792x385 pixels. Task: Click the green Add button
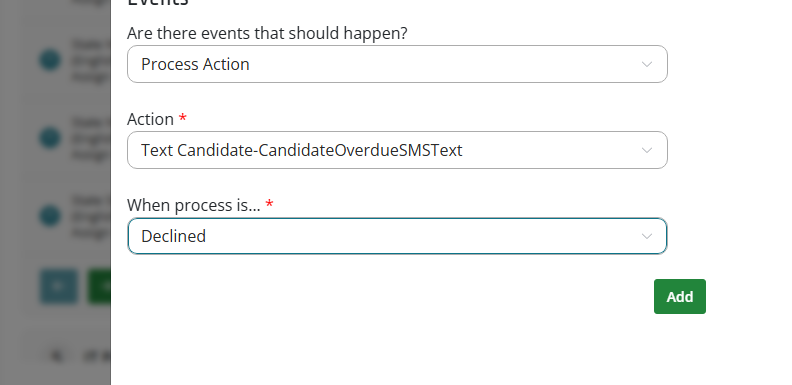679,297
